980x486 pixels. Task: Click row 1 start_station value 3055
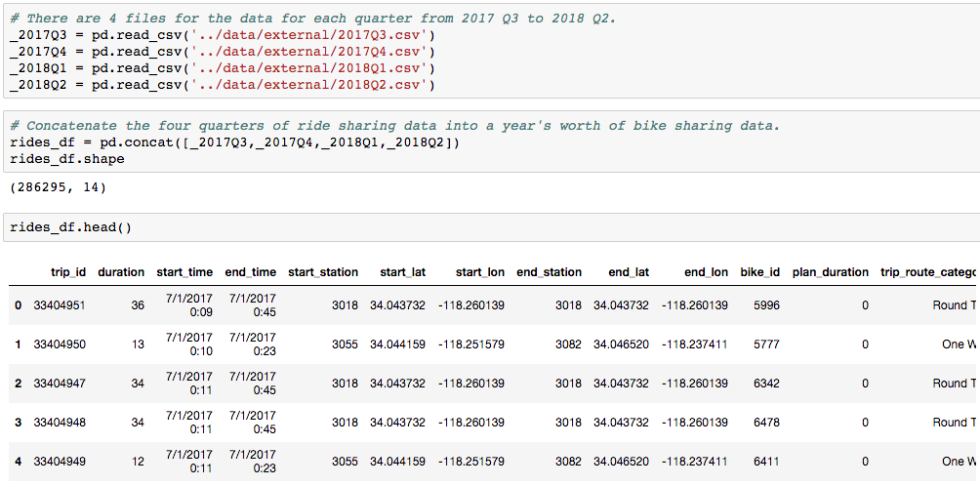(x=346, y=344)
